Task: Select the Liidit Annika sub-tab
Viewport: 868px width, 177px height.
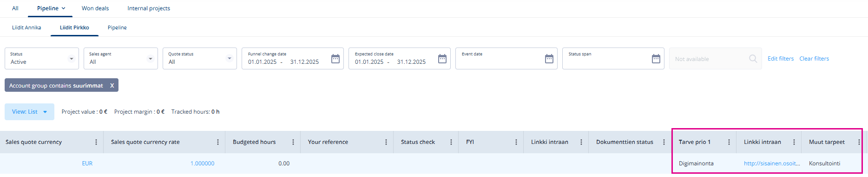Action: [26, 27]
